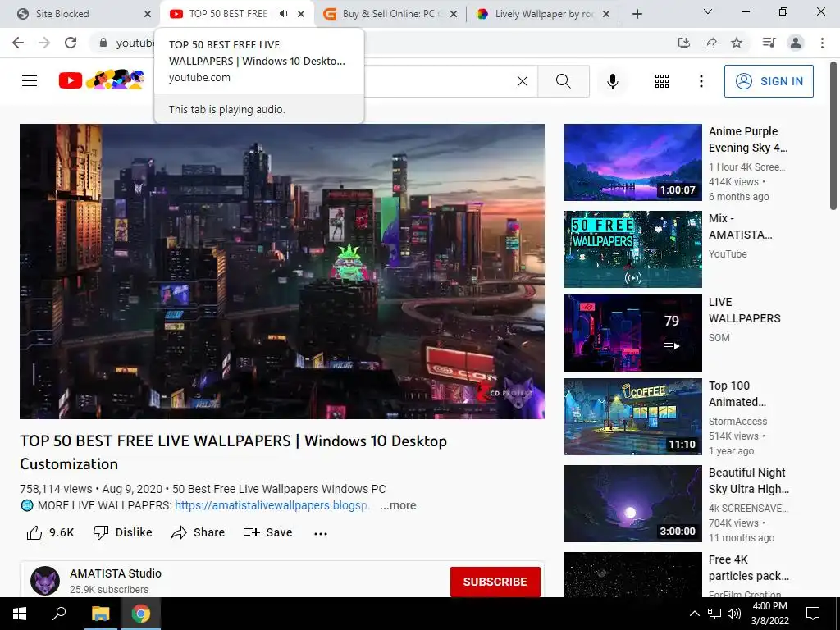The width and height of the screenshot is (840, 630).
Task: Open Chrome media controls icon
Action: point(769,43)
